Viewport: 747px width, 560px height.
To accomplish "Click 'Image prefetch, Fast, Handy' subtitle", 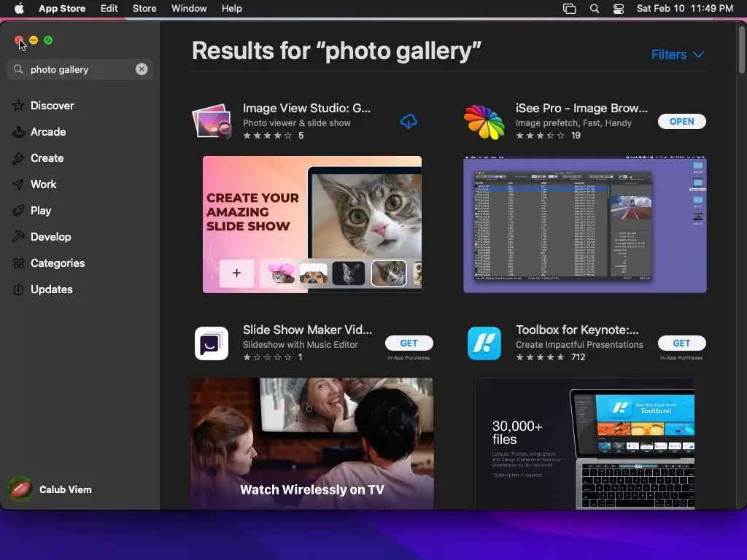I will tap(573, 122).
